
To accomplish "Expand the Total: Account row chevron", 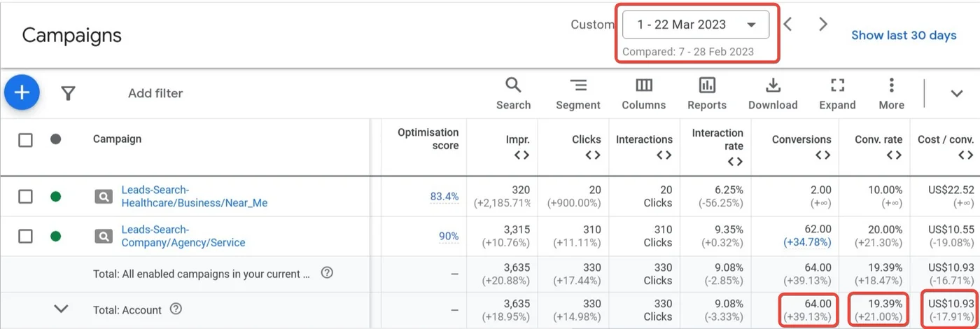I will [x=61, y=309].
